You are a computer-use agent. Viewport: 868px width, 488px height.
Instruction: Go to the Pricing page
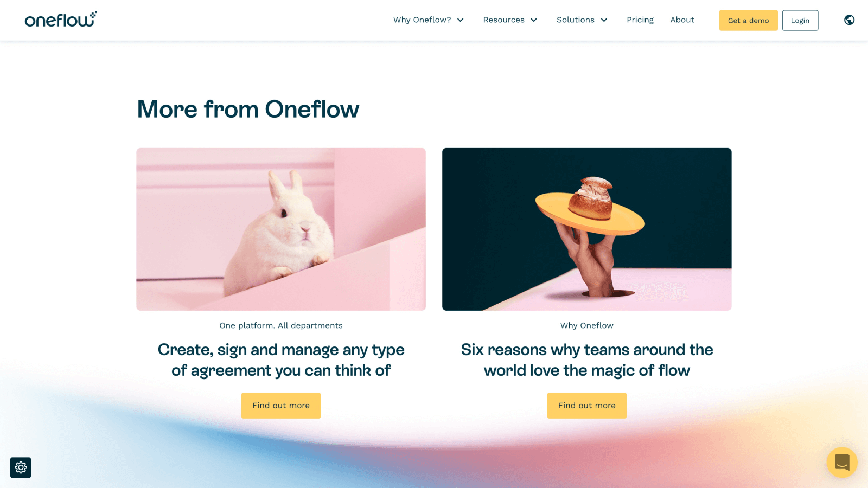[x=640, y=20]
